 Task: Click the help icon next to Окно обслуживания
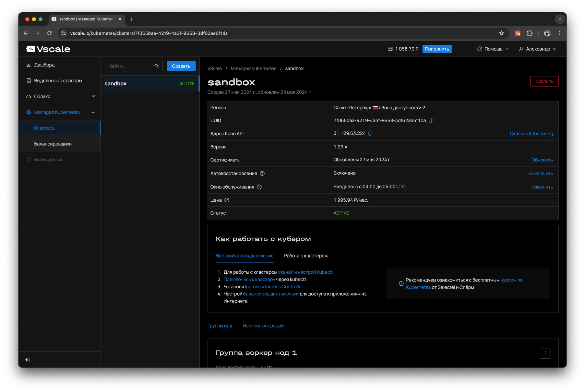(259, 187)
